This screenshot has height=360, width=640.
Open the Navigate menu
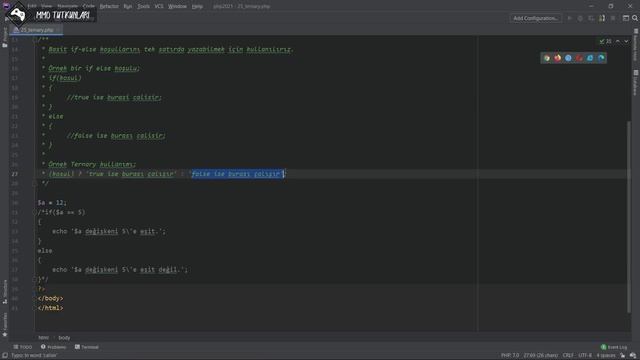click(67, 6)
